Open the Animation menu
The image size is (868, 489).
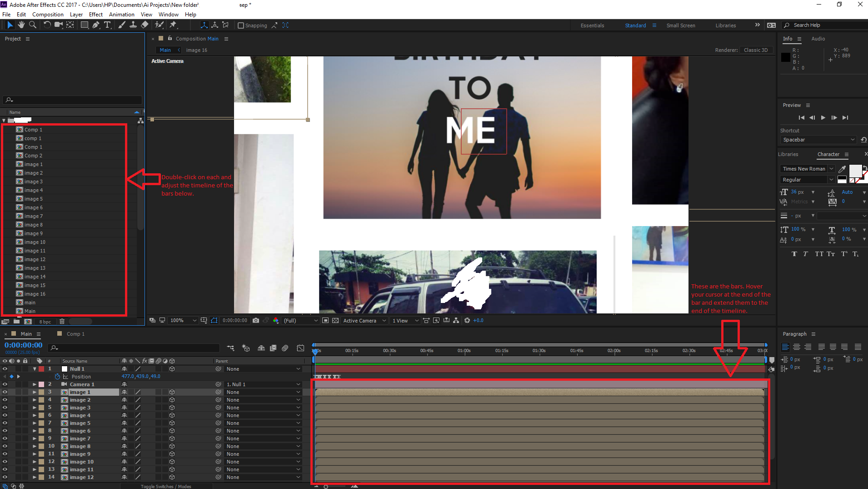click(x=122, y=15)
